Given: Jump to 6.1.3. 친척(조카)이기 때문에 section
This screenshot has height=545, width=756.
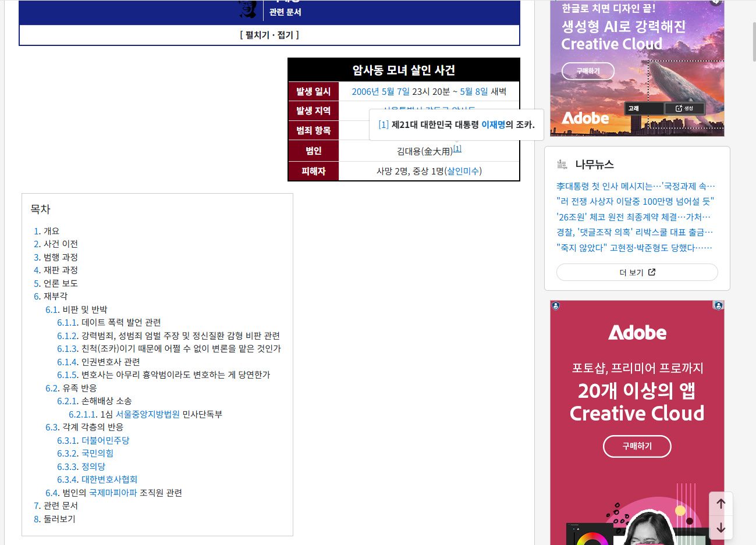Looking at the screenshot, I should 169,348.
